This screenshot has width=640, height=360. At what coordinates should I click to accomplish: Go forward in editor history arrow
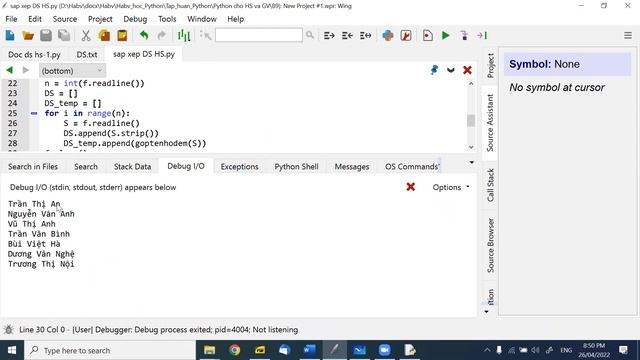point(26,70)
